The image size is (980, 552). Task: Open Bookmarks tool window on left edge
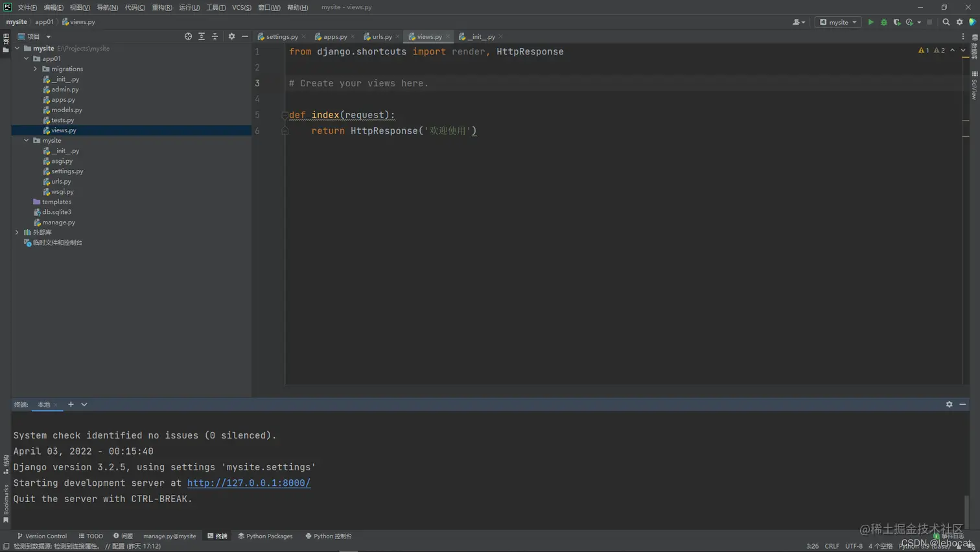[6, 503]
